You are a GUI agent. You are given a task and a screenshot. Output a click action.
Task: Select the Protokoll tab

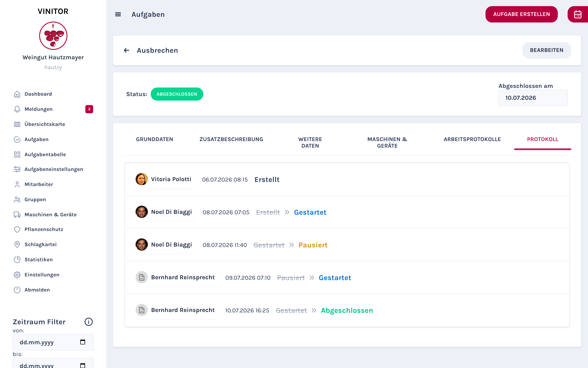tap(542, 139)
